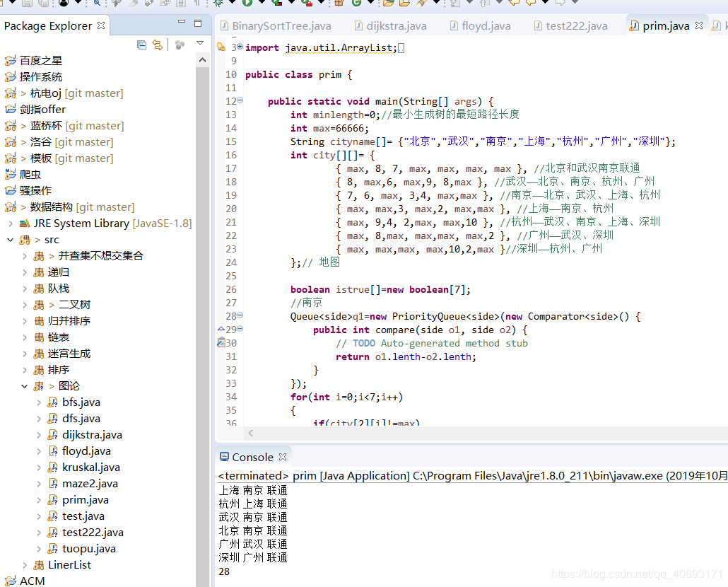Screen dimensions: 728x587
Task: Collapse the fold marker at line 28
Action: tap(240, 315)
